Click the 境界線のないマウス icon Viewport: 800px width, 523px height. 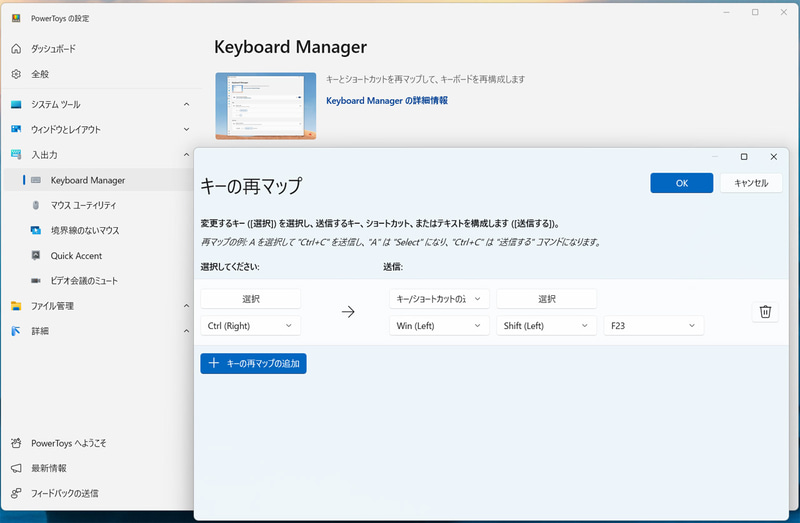click(x=36, y=230)
